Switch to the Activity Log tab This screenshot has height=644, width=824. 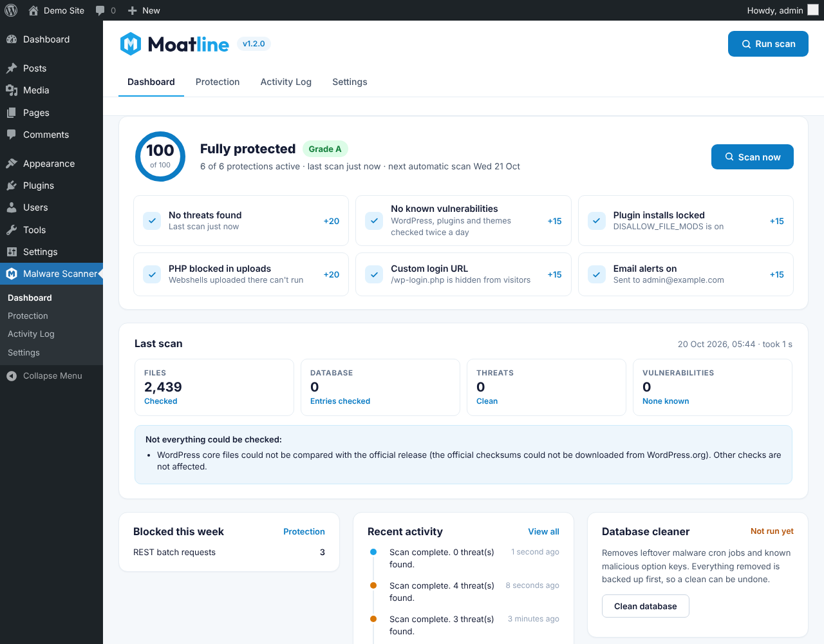click(x=286, y=82)
